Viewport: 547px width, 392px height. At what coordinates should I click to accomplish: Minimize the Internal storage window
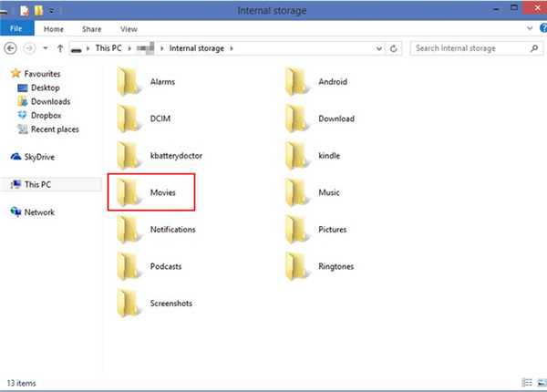pos(496,9)
